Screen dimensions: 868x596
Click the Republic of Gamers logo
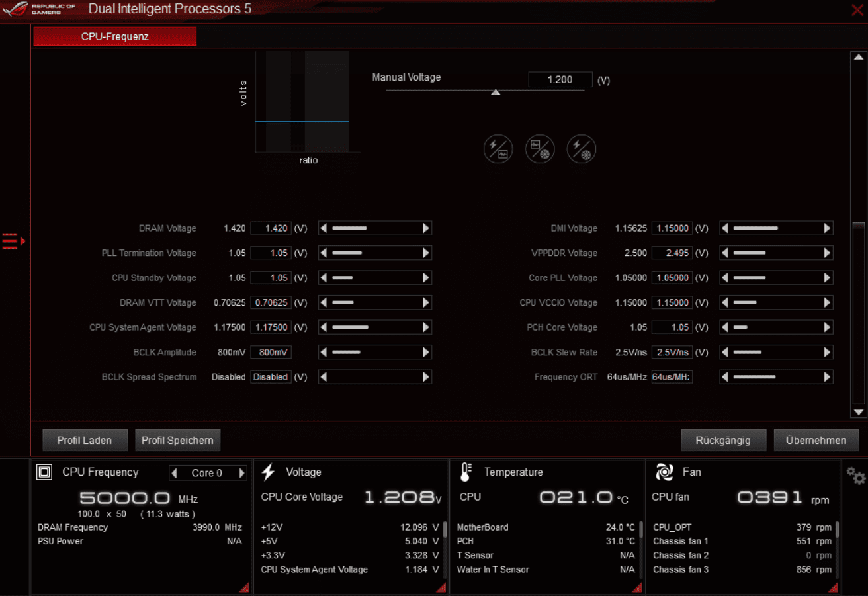pyautogui.click(x=38, y=9)
